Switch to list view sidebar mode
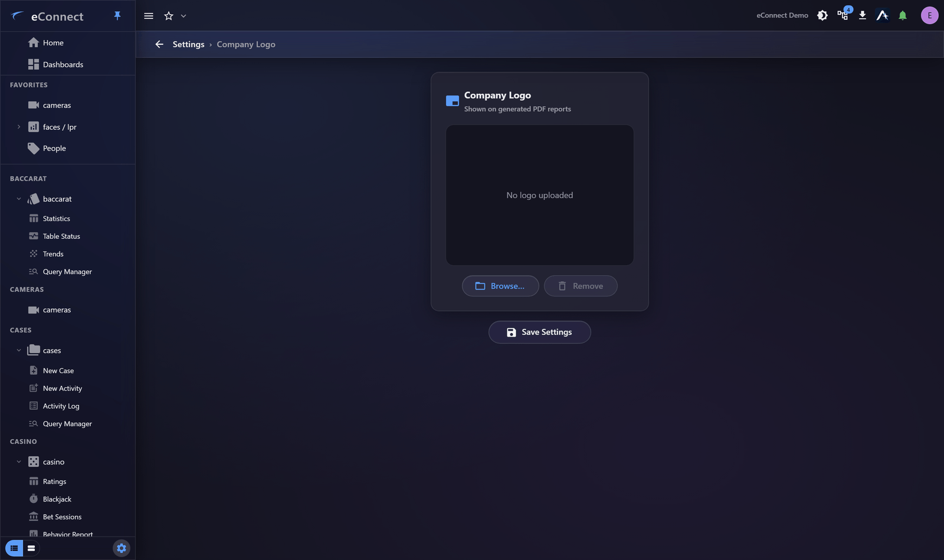 14,548
